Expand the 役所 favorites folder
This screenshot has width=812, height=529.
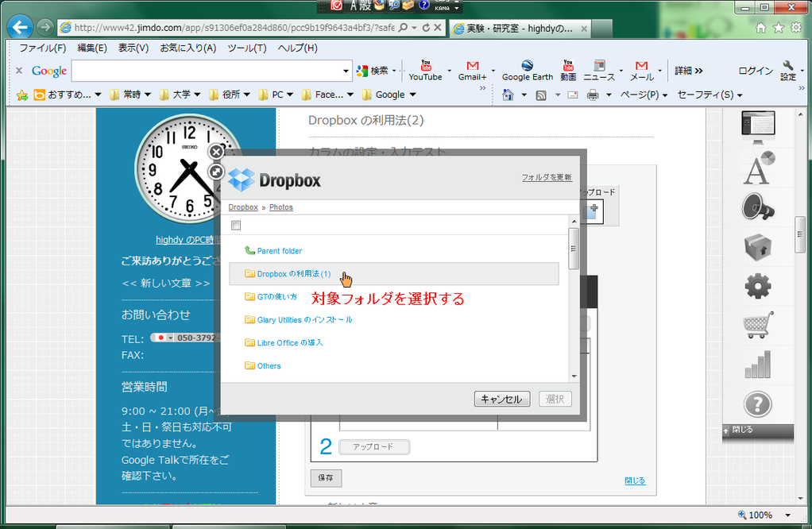(230, 95)
